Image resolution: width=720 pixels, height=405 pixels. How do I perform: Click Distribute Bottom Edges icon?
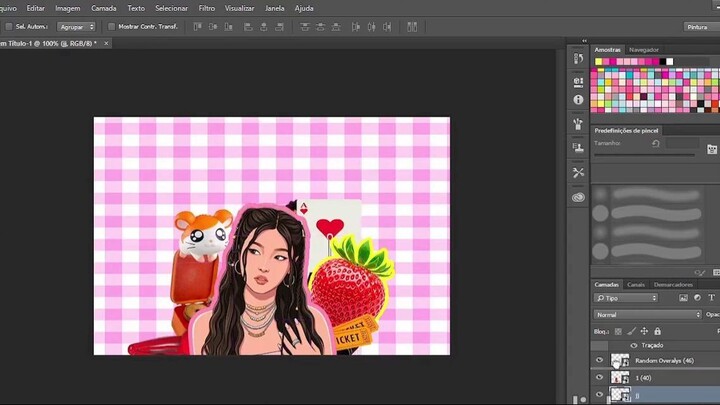336,27
